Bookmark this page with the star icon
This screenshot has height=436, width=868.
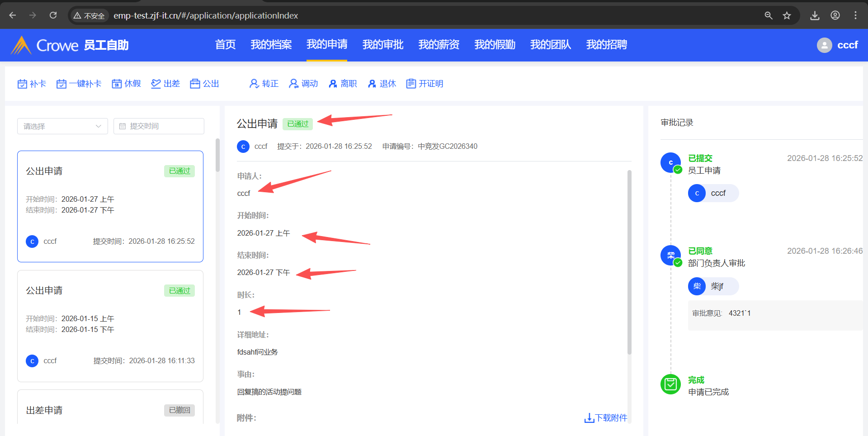pos(787,15)
